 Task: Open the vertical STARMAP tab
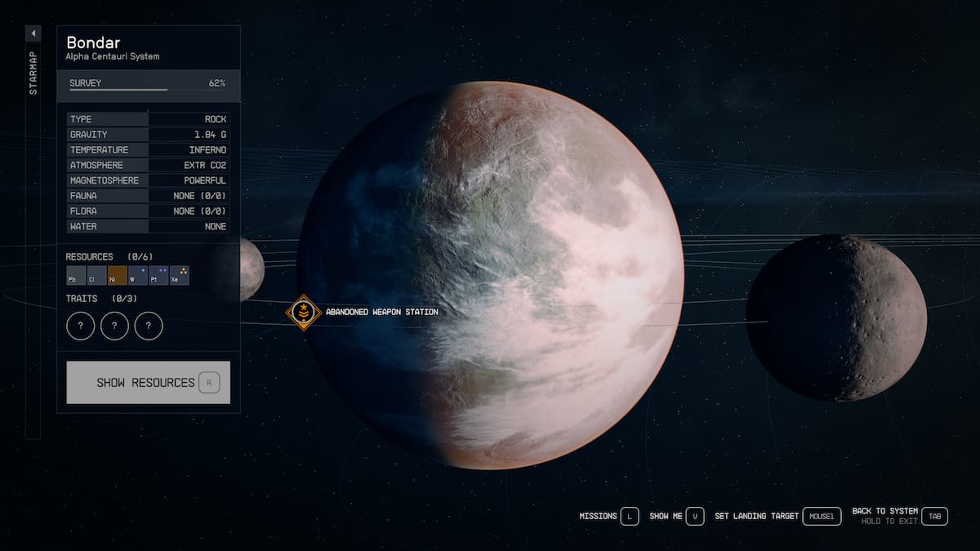tap(33, 75)
